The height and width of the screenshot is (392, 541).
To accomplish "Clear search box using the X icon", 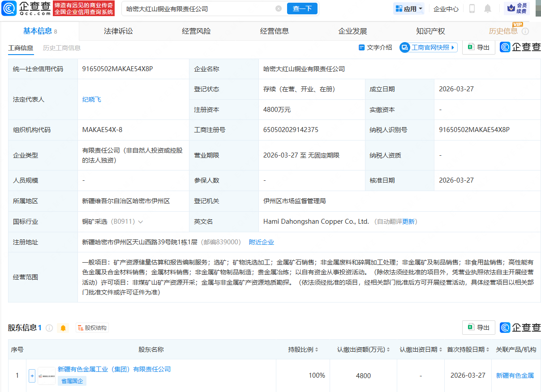I will pos(279,9).
